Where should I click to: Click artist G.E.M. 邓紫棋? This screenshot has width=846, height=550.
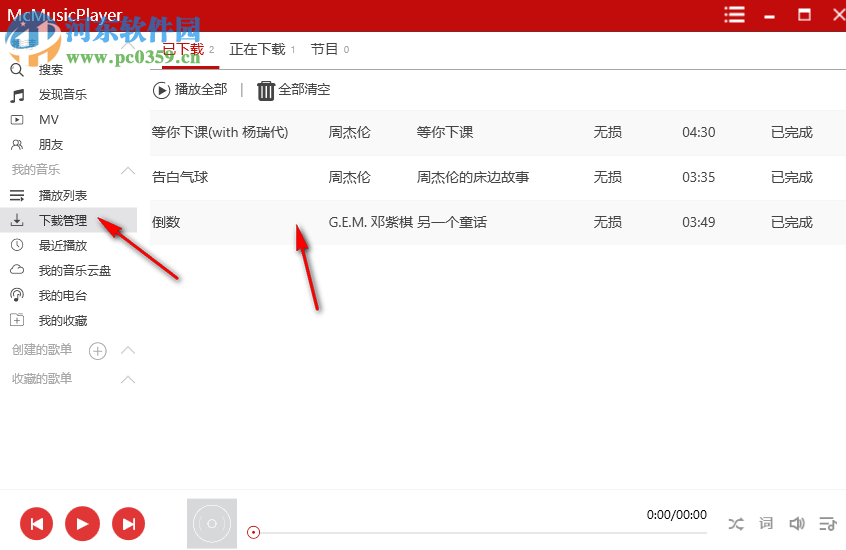click(371, 222)
